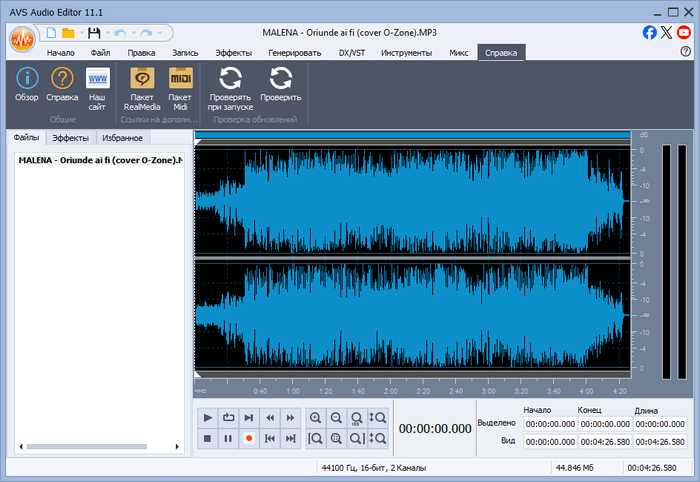Toggle loop playback button
This screenshot has height=482, width=700.
click(x=228, y=417)
